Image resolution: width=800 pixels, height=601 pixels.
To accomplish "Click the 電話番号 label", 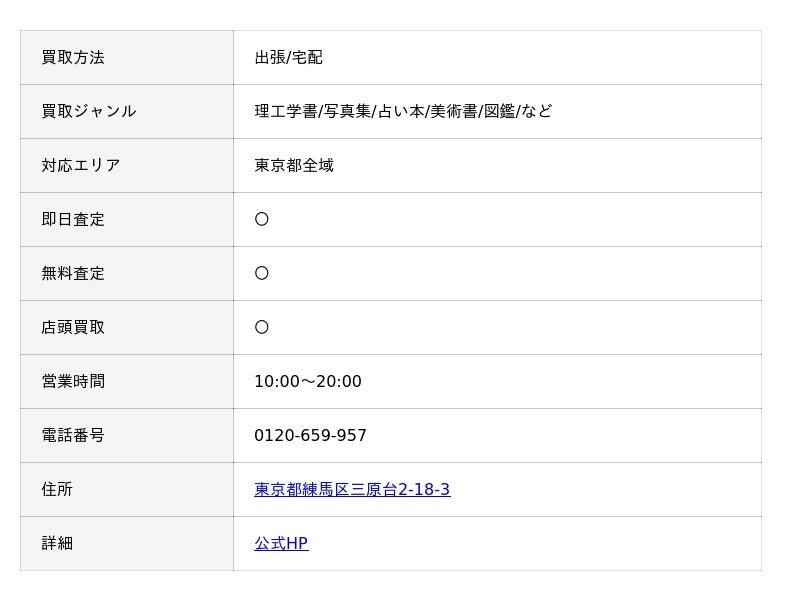I will point(73,435).
